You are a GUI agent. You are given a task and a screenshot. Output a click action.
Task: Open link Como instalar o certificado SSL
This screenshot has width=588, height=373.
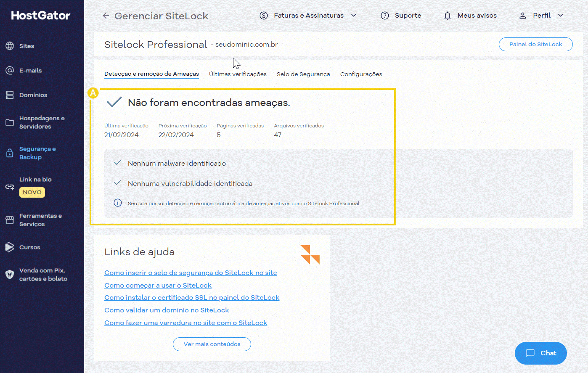pos(192,297)
